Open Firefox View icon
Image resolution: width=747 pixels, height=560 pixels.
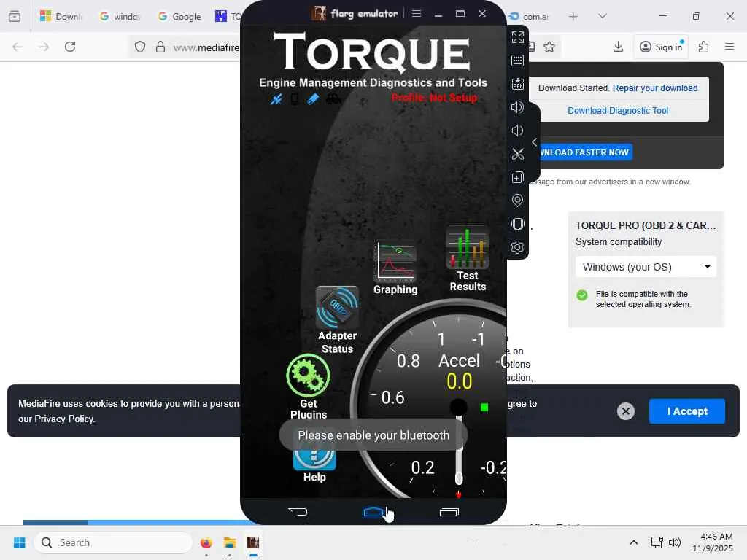[15, 16]
